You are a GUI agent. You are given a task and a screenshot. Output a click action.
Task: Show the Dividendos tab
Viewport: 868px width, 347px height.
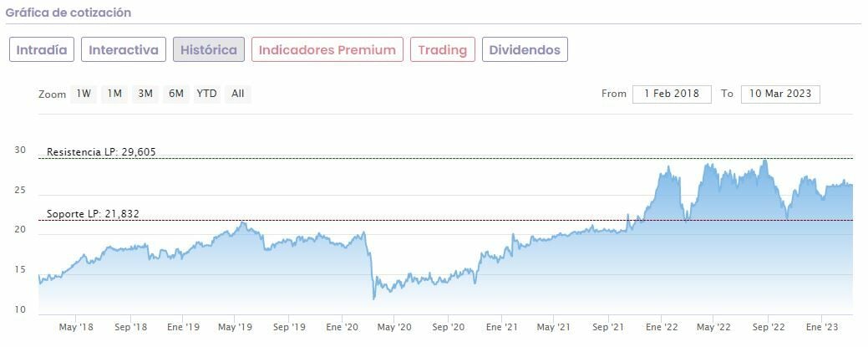coord(525,49)
